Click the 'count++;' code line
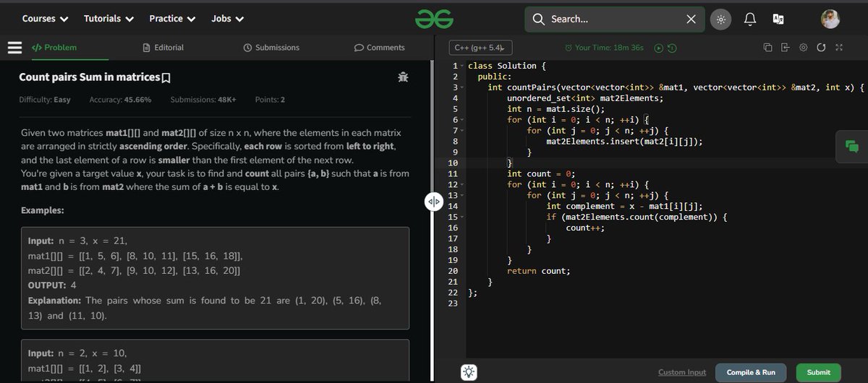Image resolution: width=868 pixels, height=383 pixels. [x=585, y=228]
